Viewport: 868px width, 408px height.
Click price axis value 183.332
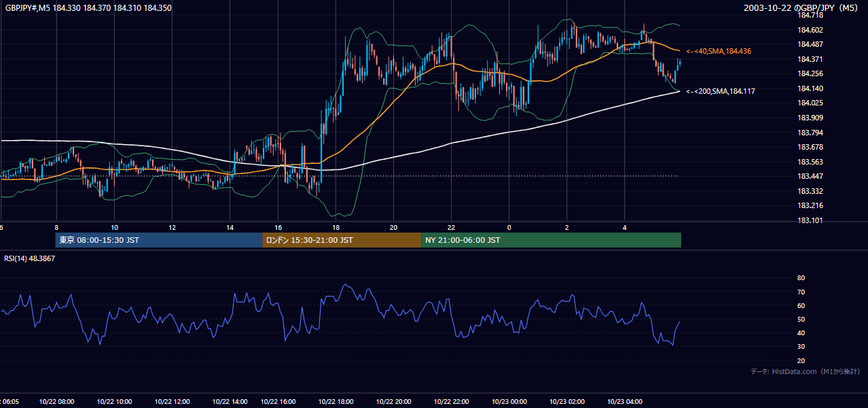click(810, 192)
